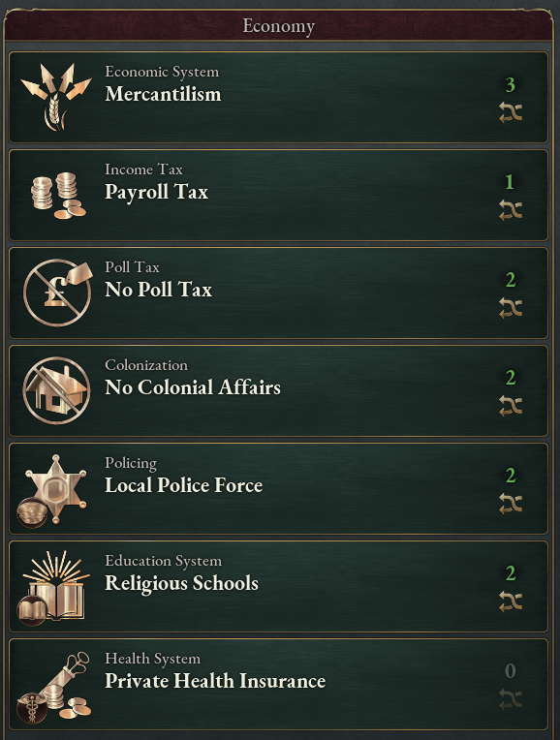Click the Mercantilism wheat and arrows icon
This screenshot has height=740, width=560.
pyautogui.click(x=56, y=97)
